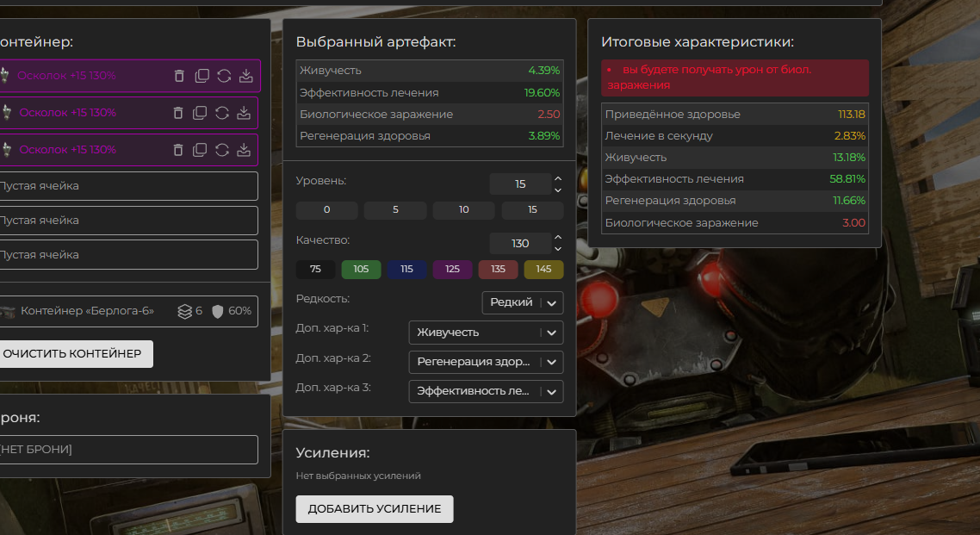Viewport: 980px width, 535px height.
Task: Open the Доп. хар-ка 2 dropdown
Action: (x=486, y=362)
